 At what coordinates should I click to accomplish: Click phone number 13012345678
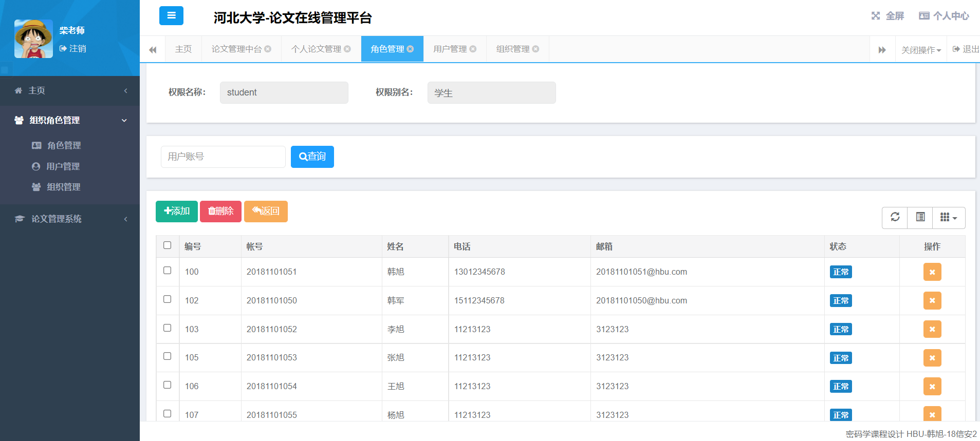click(479, 272)
